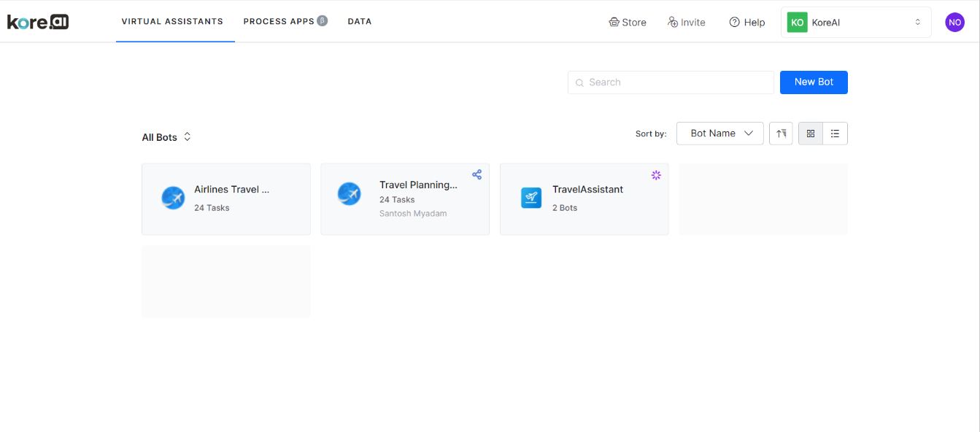This screenshot has width=980, height=432.
Task: Switch to grid view
Action: tap(811, 134)
